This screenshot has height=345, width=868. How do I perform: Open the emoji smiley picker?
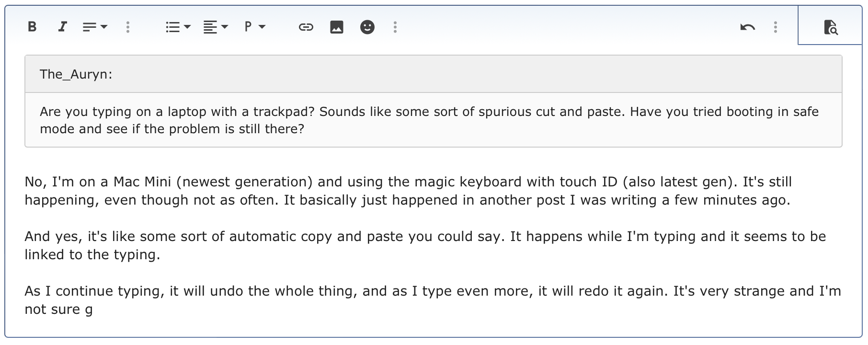click(367, 27)
